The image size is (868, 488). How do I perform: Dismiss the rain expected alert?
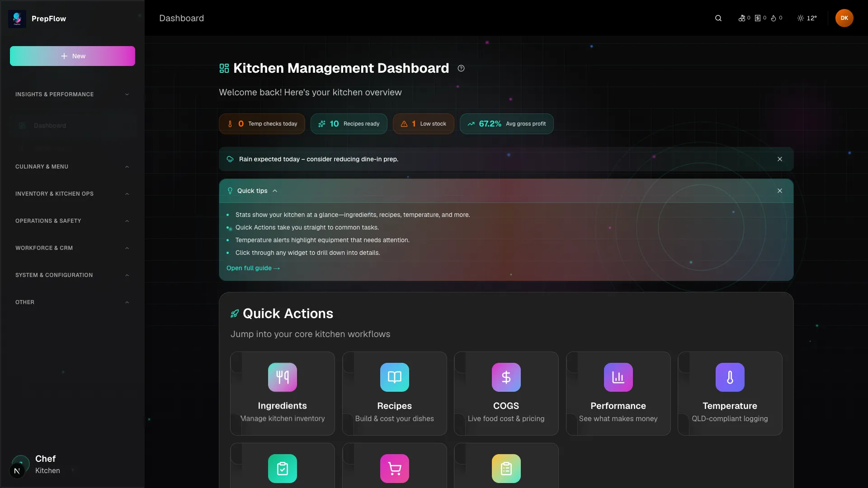click(x=780, y=159)
